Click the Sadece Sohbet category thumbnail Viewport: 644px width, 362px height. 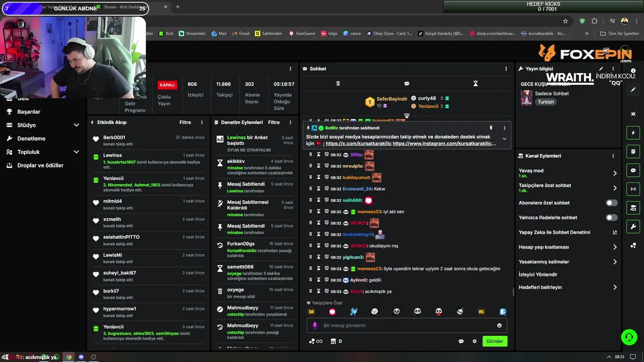[x=526, y=98]
